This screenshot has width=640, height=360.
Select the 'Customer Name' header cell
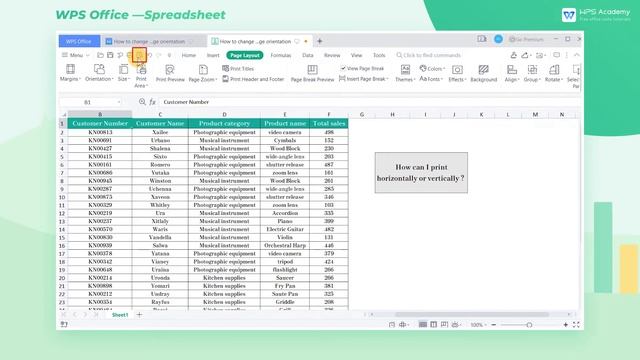160,123
